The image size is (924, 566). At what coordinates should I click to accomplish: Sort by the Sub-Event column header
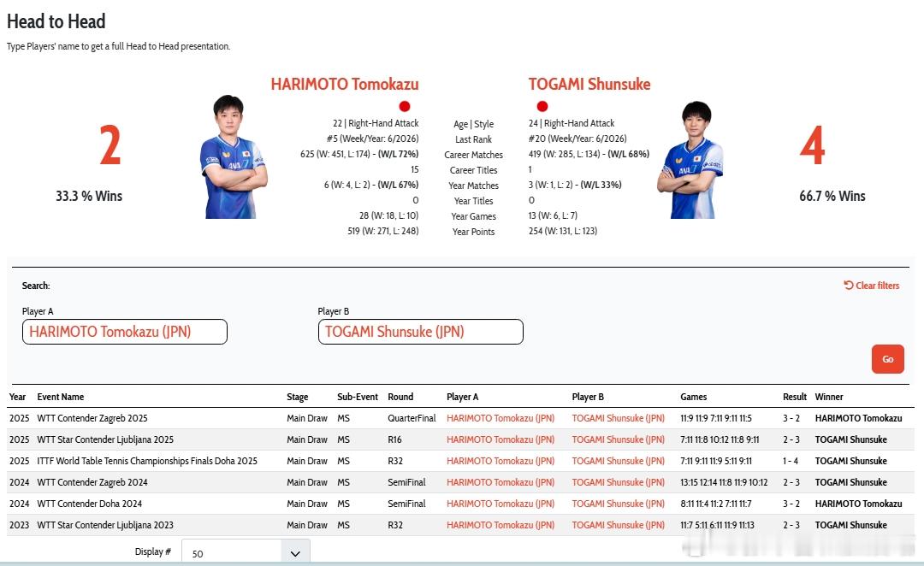click(358, 397)
